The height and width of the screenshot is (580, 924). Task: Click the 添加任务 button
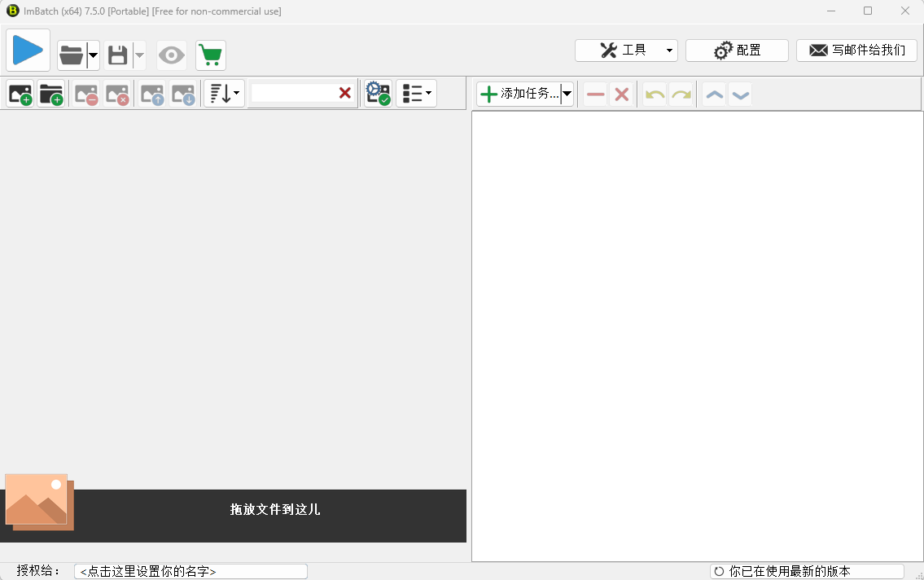point(519,94)
